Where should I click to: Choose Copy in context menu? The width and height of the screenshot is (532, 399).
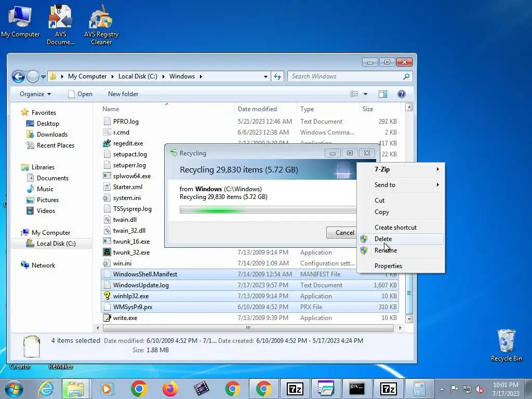[x=401, y=212]
